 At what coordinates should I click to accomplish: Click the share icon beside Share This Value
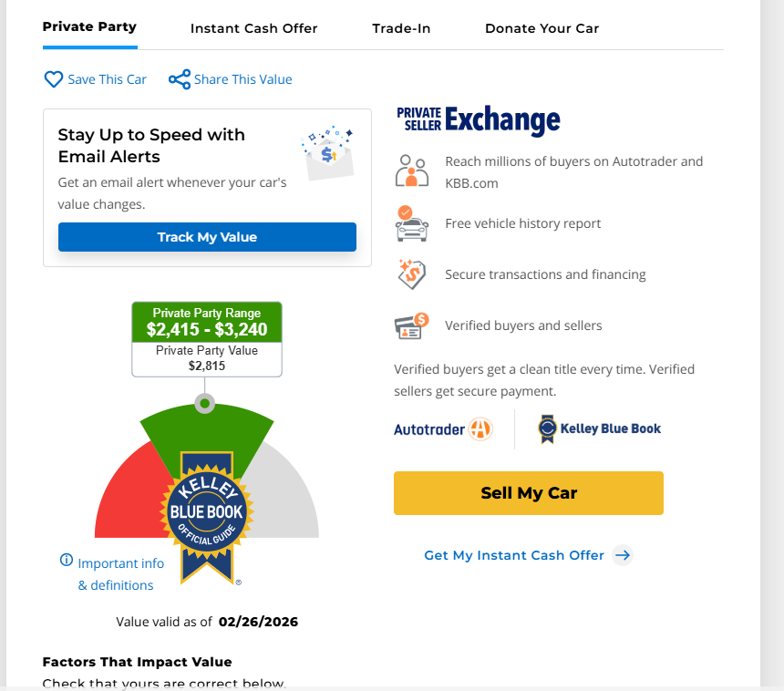pos(180,79)
